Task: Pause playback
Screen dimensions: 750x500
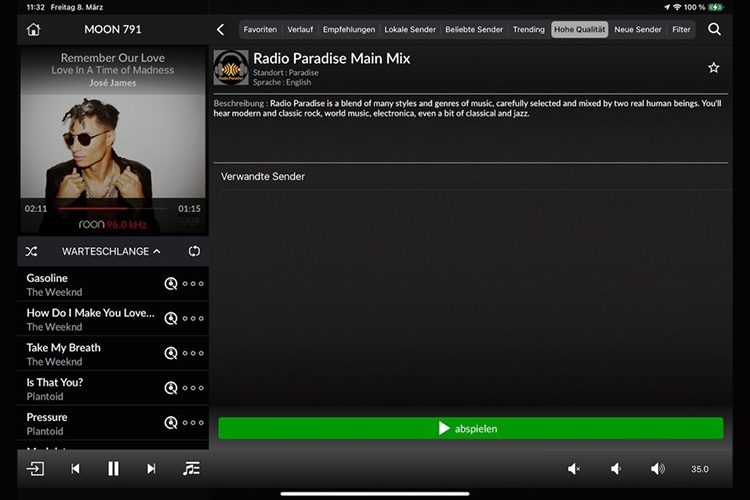Action: pyautogui.click(x=113, y=469)
